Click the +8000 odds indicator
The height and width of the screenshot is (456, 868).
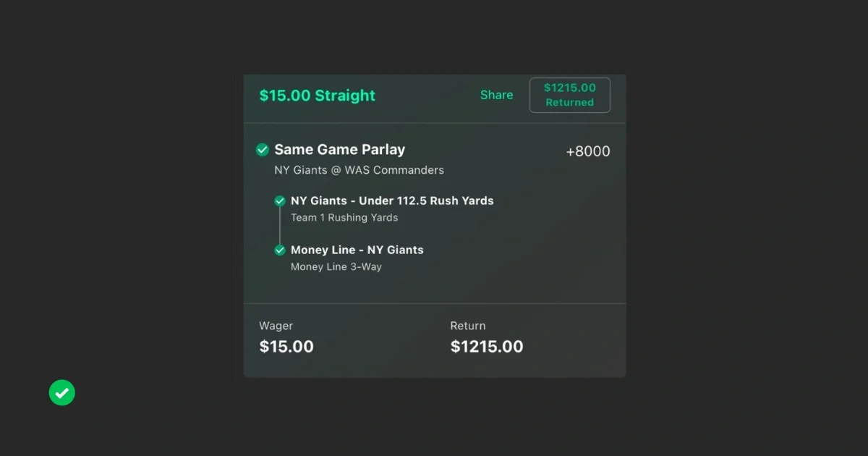(588, 151)
